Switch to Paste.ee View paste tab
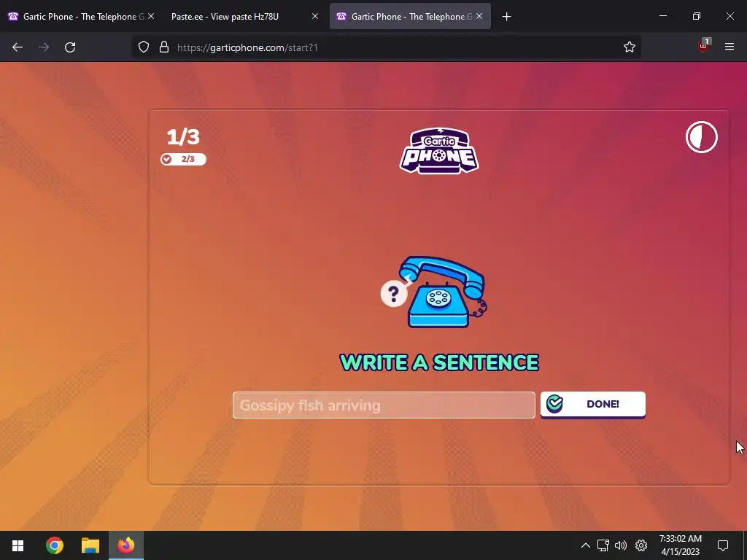 [225, 17]
